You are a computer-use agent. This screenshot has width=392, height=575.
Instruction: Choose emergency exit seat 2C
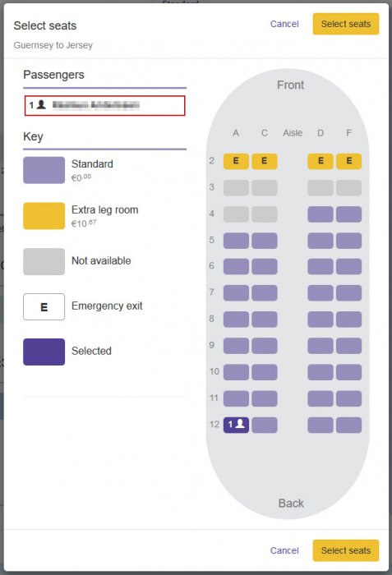coord(265,161)
